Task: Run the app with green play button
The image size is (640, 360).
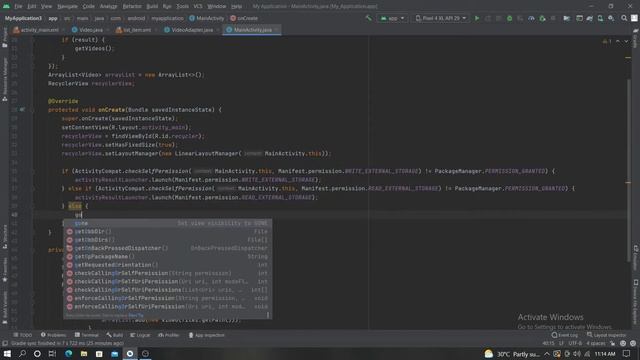Action: coord(476,18)
